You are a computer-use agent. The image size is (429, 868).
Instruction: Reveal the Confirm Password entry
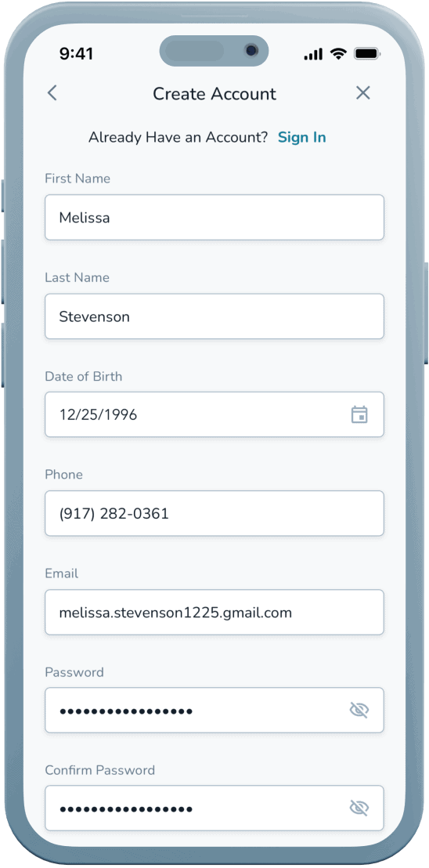point(359,808)
